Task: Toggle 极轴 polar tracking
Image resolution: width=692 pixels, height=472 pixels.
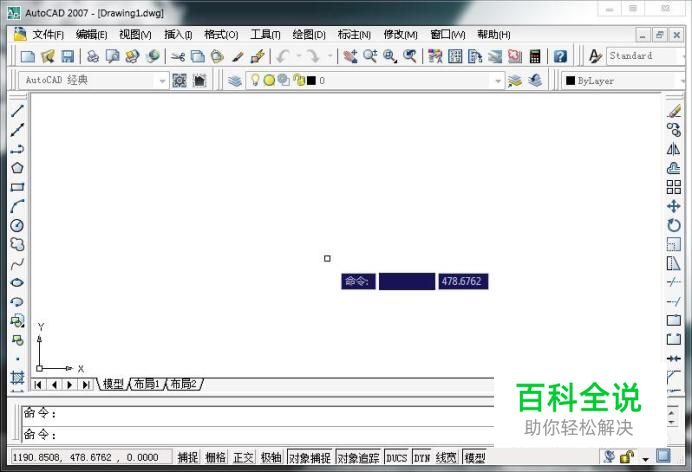Action: pos(271,457)
